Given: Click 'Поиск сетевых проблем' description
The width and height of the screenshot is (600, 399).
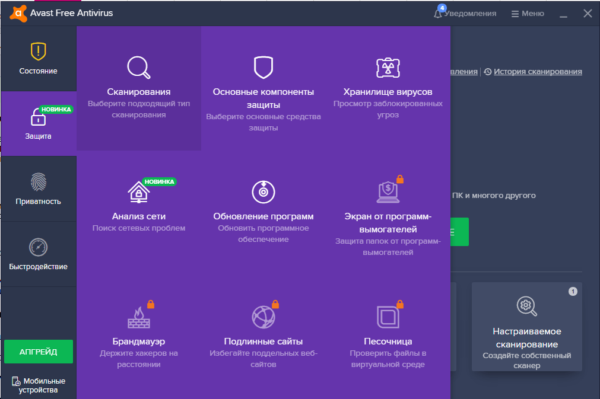Looking at the screenshot, I should [139, 228].
